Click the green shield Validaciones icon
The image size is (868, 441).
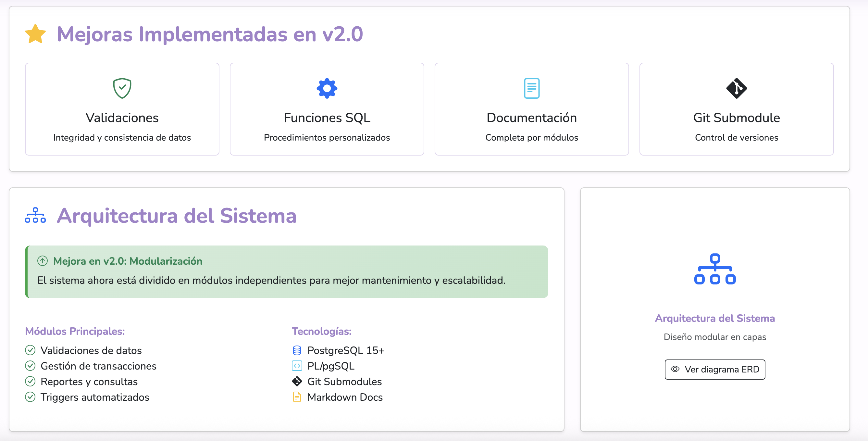coord(122,88)
